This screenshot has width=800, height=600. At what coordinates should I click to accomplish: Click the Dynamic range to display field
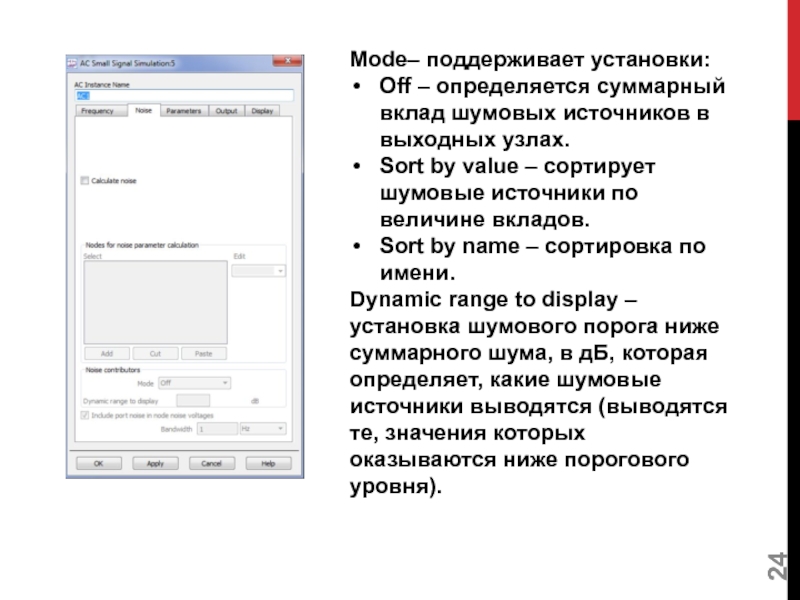pyautogui.click(x=193, y=401)
